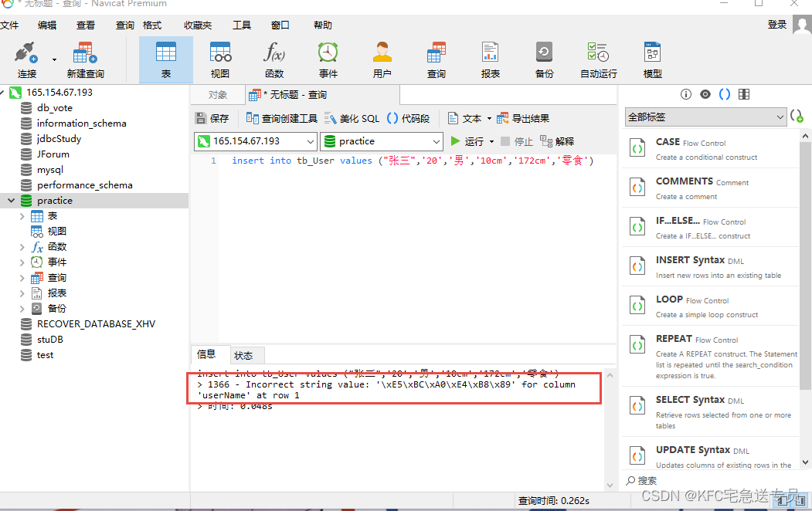812x511 pixels.
Task: Switch to the 状态 (Status) tab
Action: [246, 355]
